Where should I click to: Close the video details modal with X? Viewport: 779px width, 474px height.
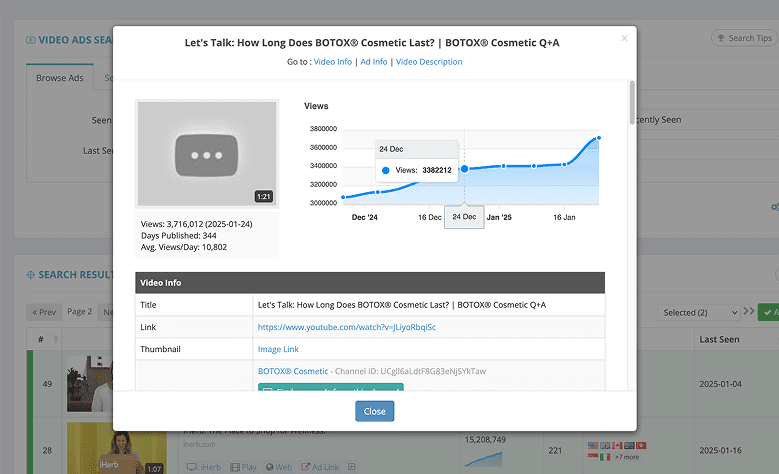coord(625,39)
